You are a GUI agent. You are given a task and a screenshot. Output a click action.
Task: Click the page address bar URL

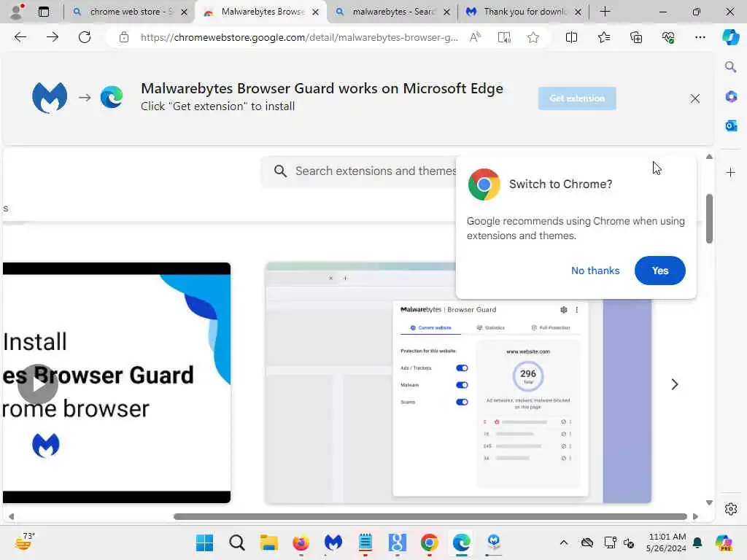tap(298, 37)
